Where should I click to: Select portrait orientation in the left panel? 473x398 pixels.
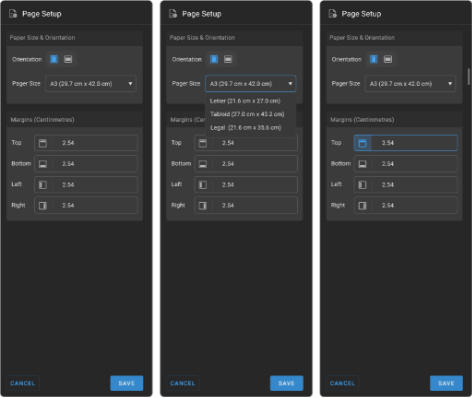[54, 59]
